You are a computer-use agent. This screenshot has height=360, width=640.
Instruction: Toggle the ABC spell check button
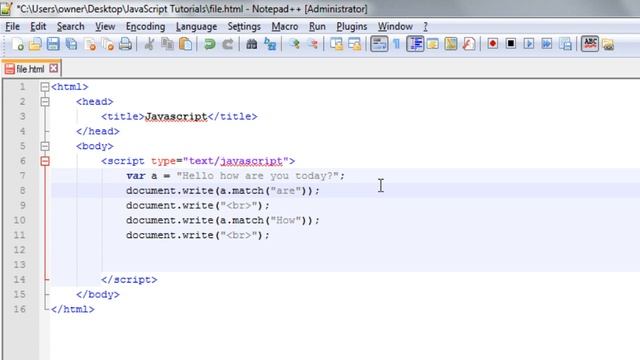pos(590,44)
